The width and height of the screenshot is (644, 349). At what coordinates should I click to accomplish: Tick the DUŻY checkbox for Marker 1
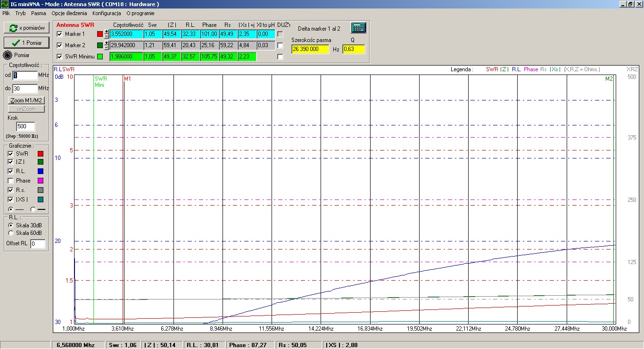[x=280, y=34]
